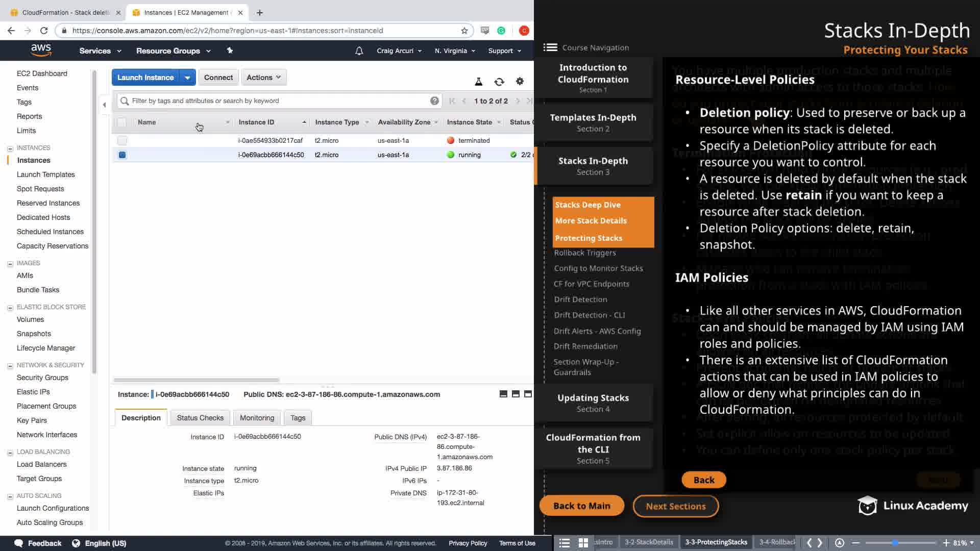The height and width of the screenshot is (551, 980).
Task: Click the refresh instances icon
Action: [499, 82]
